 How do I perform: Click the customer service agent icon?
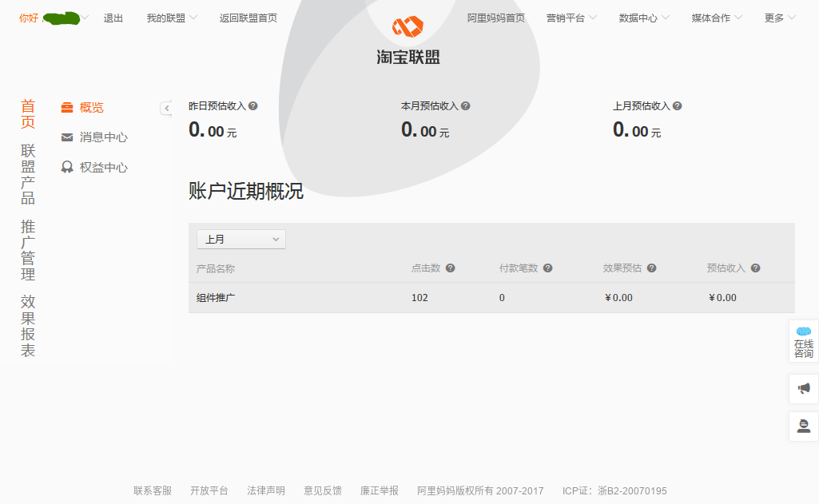803,427
